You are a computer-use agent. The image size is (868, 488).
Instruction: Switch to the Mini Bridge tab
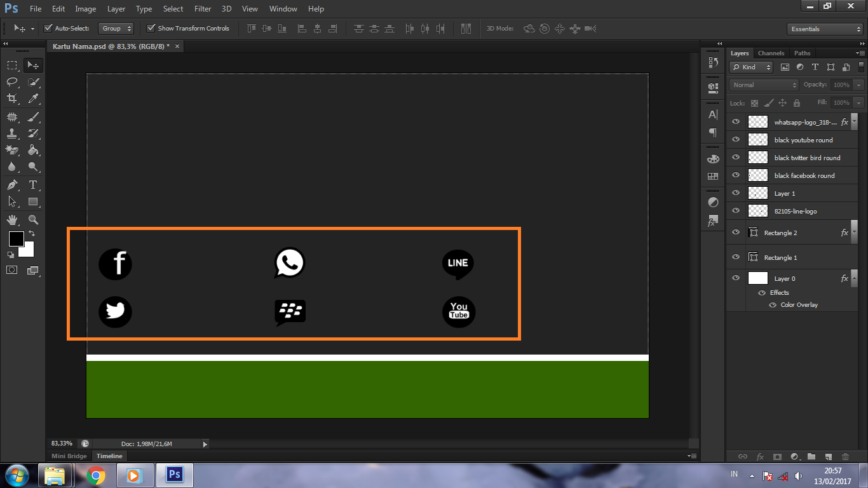pos(69,456)
